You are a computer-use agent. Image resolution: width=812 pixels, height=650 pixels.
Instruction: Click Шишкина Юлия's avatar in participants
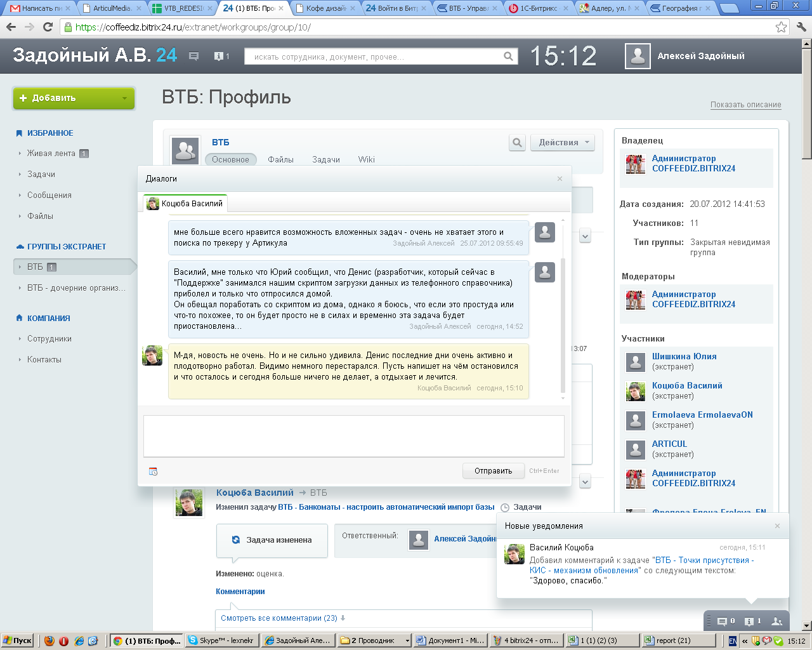pos(636,362)
